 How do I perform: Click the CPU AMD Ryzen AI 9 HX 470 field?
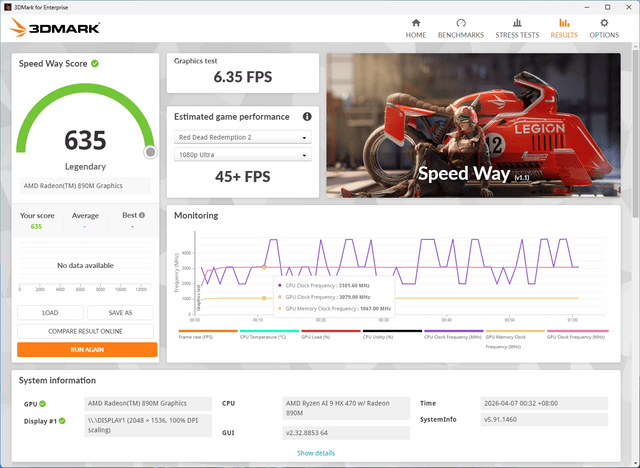(346, 408)
